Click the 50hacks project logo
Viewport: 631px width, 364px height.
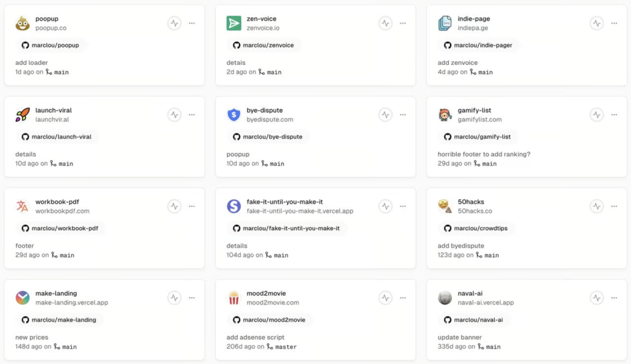445,206
